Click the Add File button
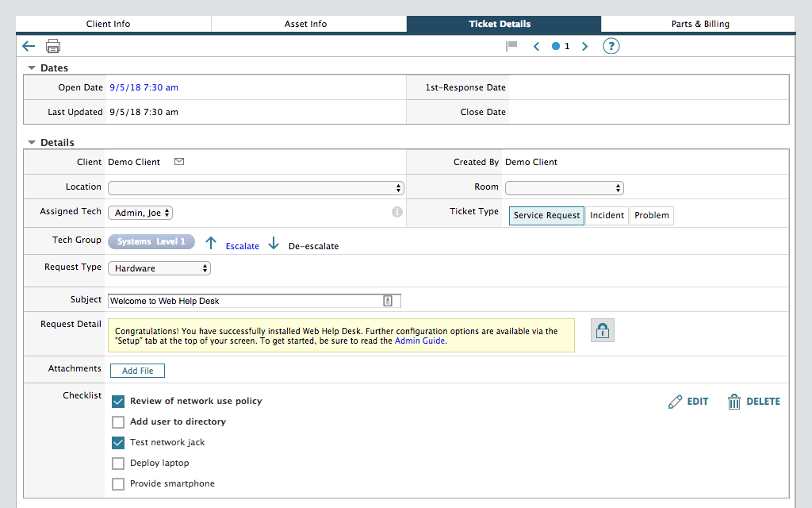The image size is (812, 508). pyautogui.click(x=137, y=370)
